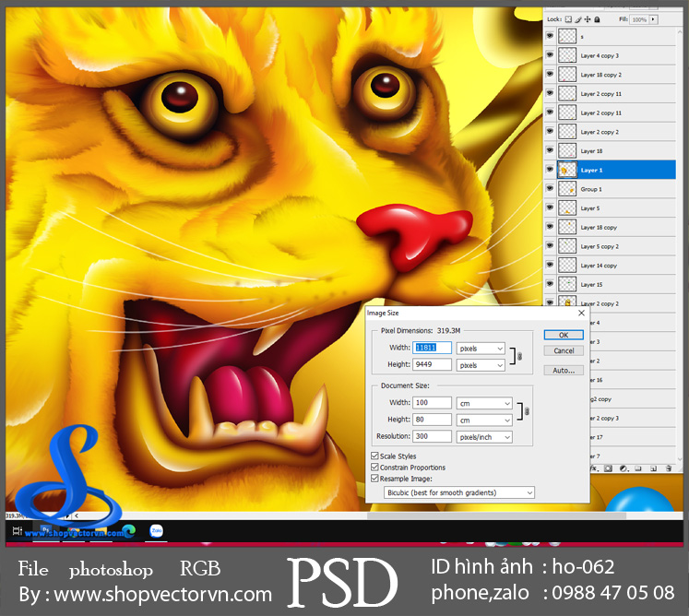Open pixel Height units dropdown
The width and height of the screenshot is (689, 616).
[x=481, y=365]
